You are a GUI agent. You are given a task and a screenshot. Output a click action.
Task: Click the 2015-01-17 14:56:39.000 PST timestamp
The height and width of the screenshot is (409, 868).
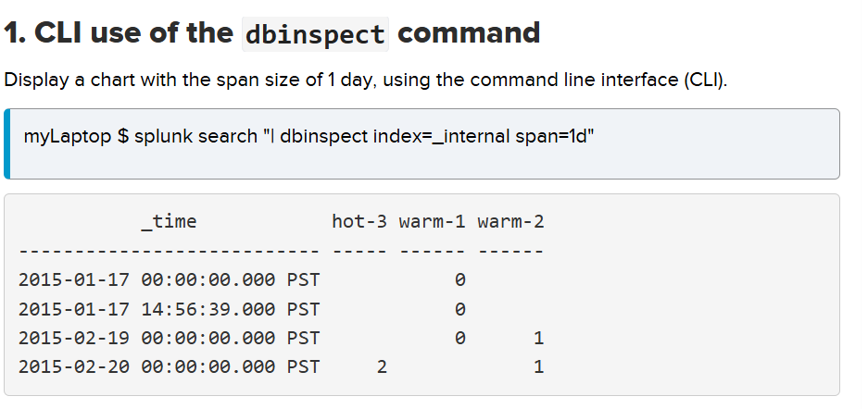tap(169, 308)
